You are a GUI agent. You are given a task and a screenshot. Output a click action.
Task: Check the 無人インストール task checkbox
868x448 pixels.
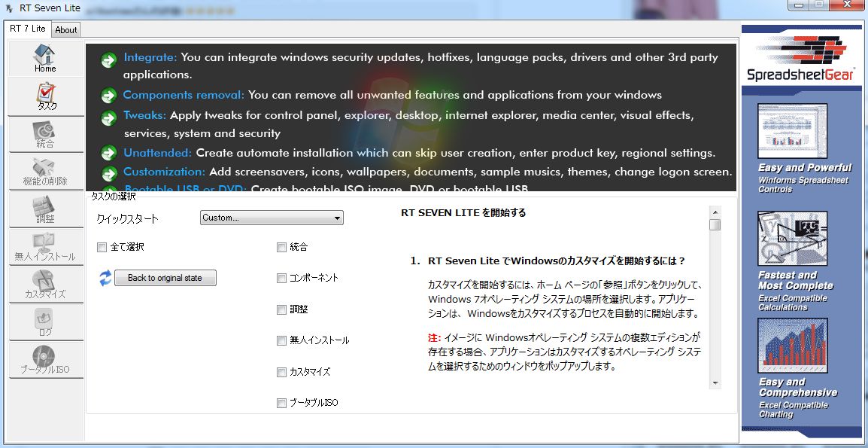[281, 340]
